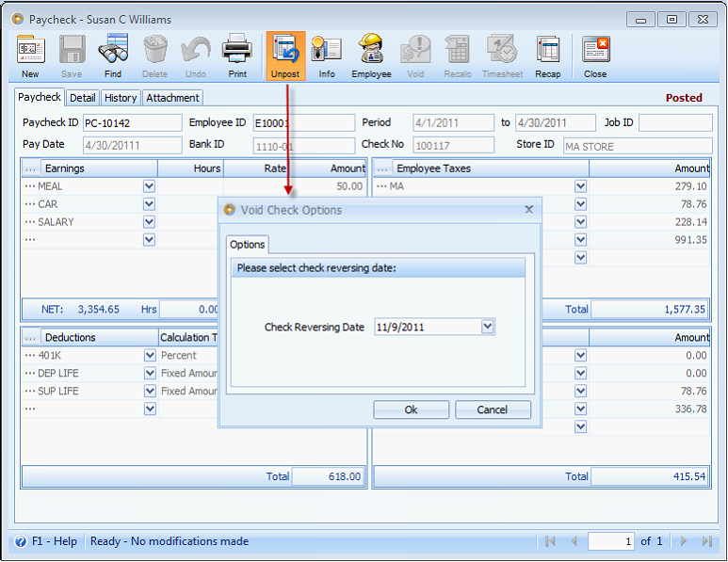
Task: Open the Attachment tab
Action: click(x=172, y=98)
